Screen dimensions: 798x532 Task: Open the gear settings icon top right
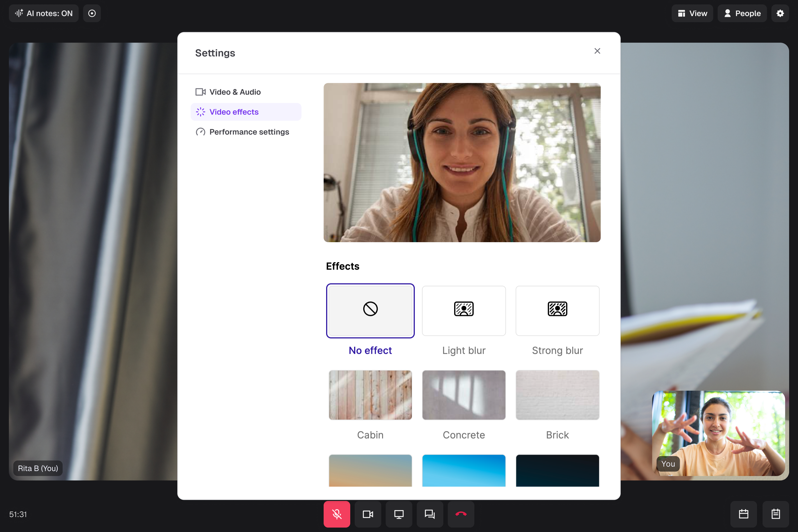point(780,13)
